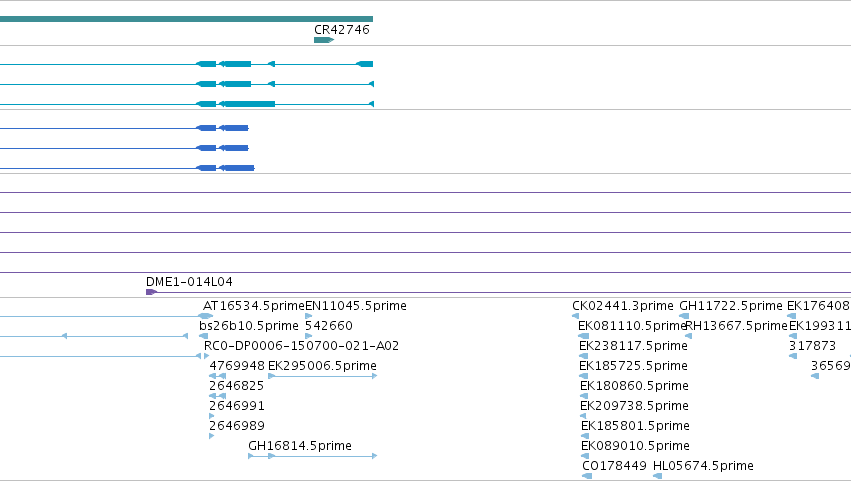
Task: Click the AT16534.5prime EST label
Action: click(x=253, y=306)
